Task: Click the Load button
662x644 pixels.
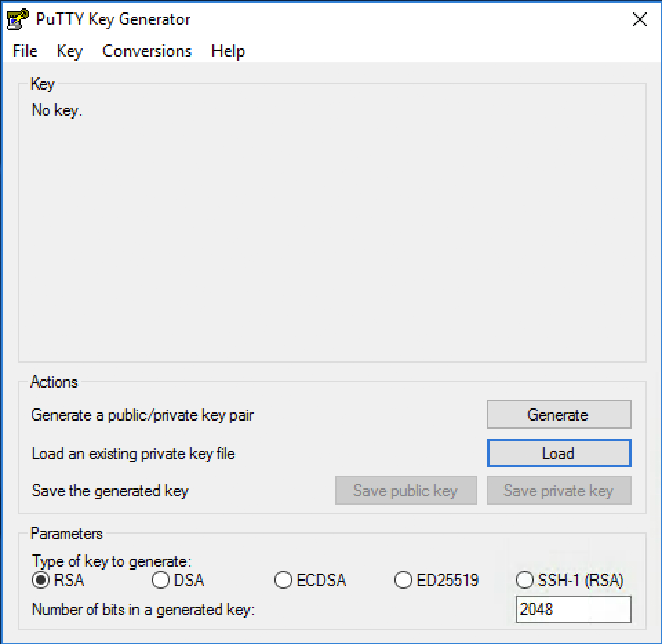Action: coord(559,454)
